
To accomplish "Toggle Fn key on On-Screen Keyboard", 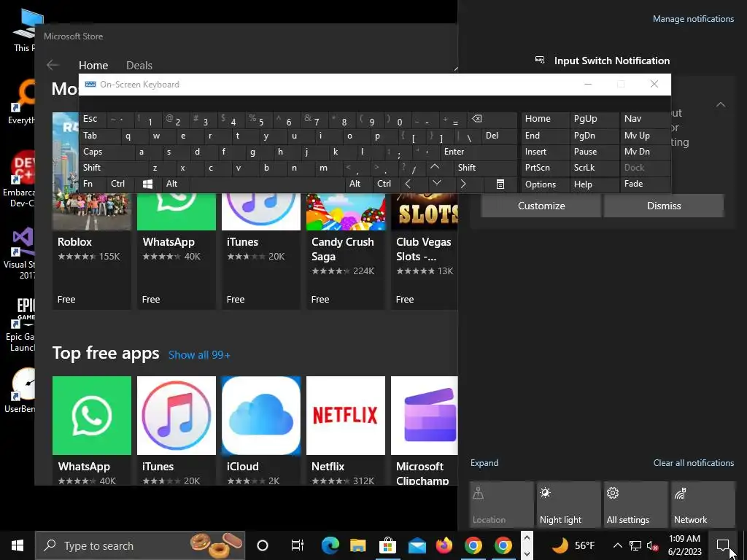I will click(93, 184).
